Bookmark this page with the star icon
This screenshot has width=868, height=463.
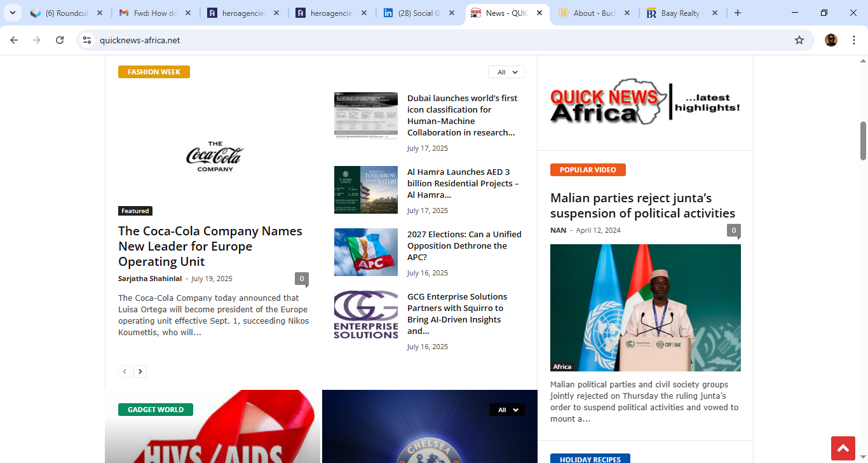pyautogui.click(x=799, y=40)
